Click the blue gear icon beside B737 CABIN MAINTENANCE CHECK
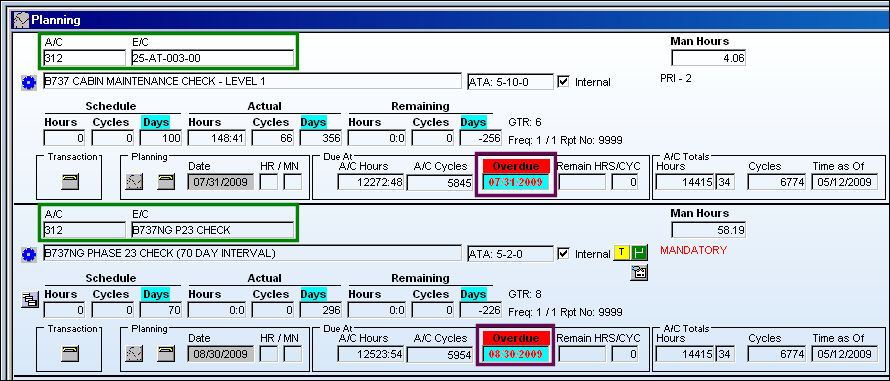The height and width of the screenshot is (381, 890). click(28, 82)
